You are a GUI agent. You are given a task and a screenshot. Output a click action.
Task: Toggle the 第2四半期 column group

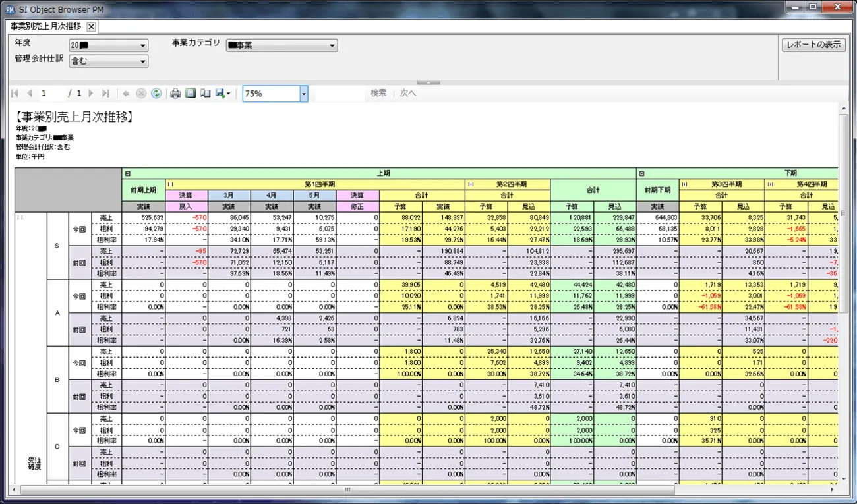point(471,184)
